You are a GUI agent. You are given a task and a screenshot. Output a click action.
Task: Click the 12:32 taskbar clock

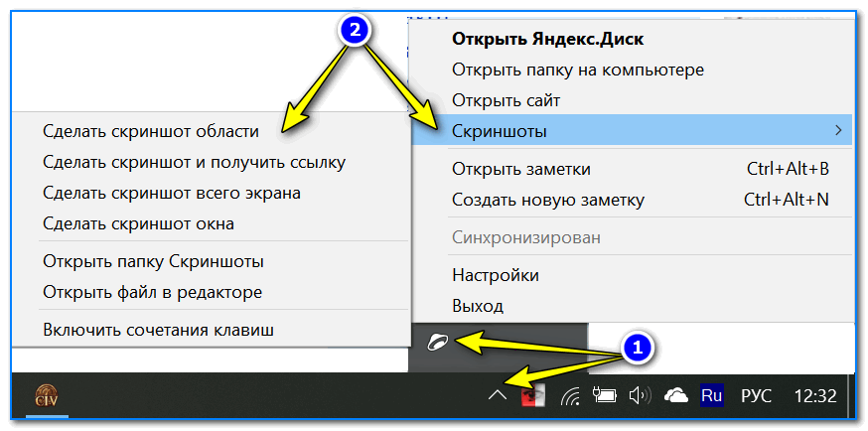pos(814,397)
